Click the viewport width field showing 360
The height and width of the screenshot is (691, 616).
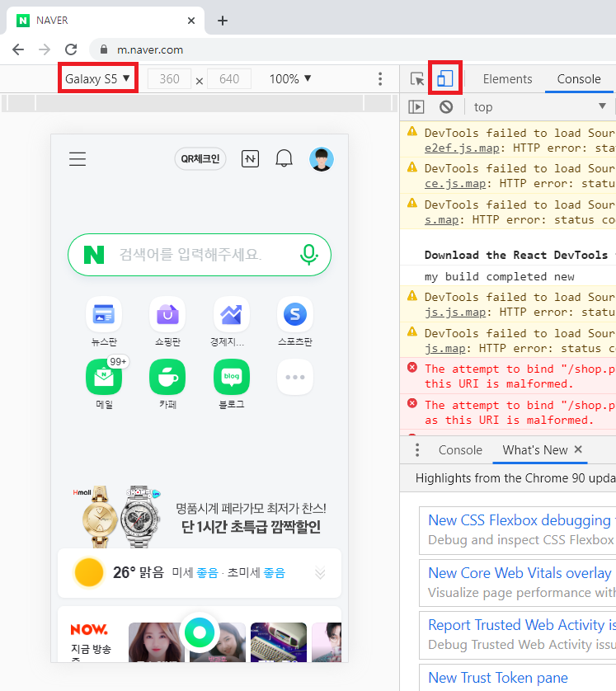click(169, 79)
